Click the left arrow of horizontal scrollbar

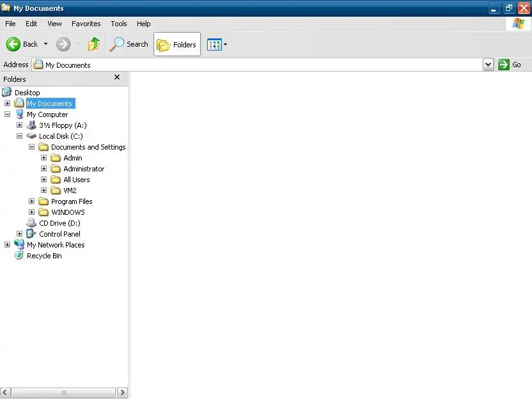(x=5, y=393)
